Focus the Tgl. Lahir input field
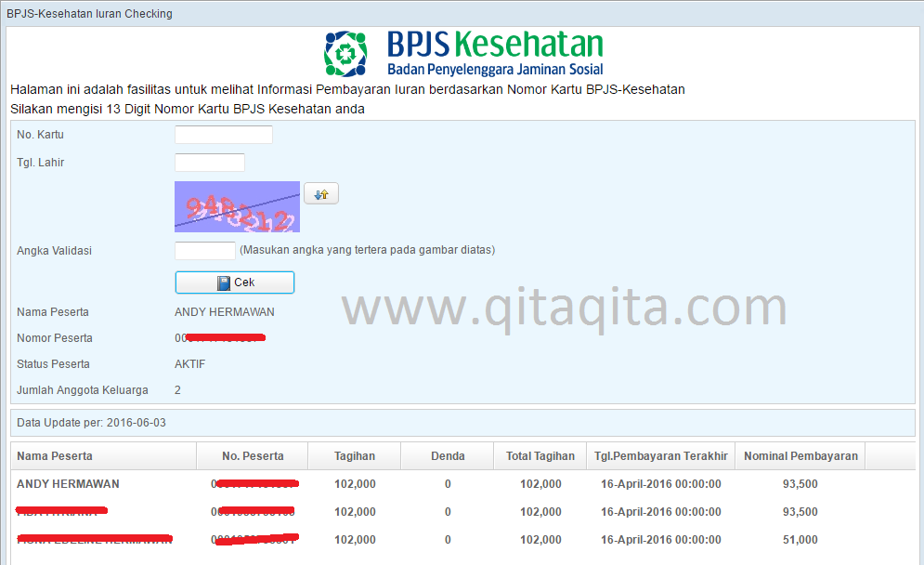Screen dimensions: 924x565 [210, 163]
